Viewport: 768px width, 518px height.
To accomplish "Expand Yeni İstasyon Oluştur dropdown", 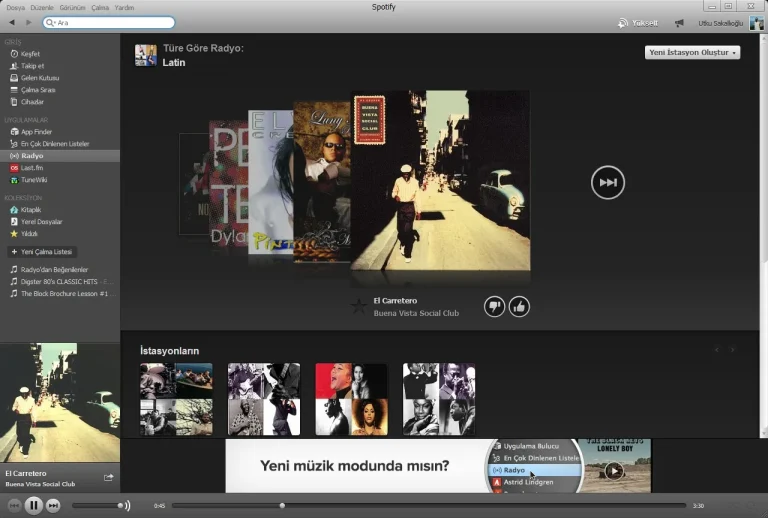I will (x=692, y=52).
